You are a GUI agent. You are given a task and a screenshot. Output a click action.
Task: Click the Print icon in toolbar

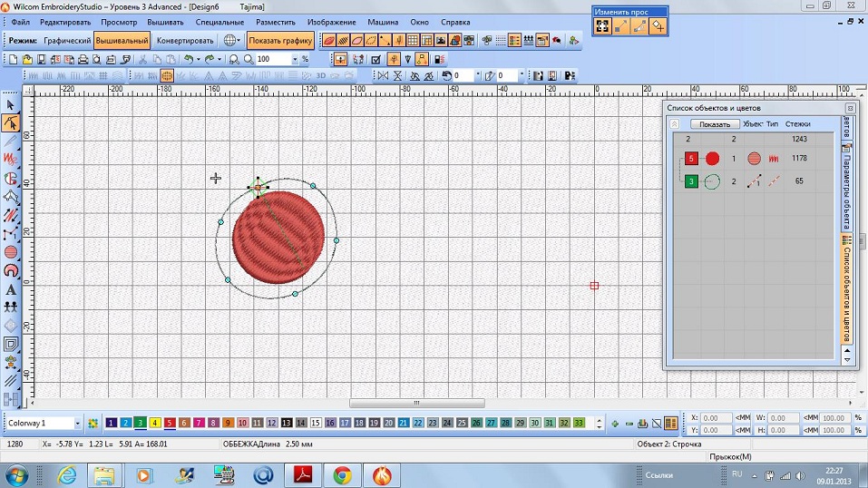pos(83,59)
